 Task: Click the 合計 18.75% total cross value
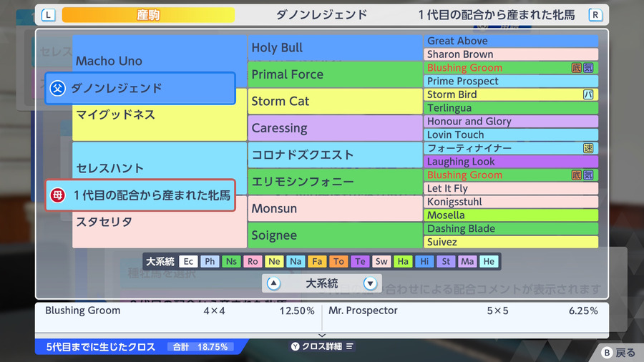click(x=200, y=347)
